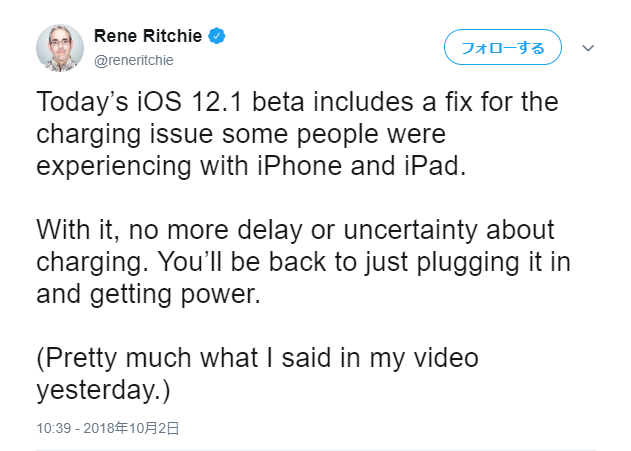Click the word "video" in the last paragraph

point(446,358)
